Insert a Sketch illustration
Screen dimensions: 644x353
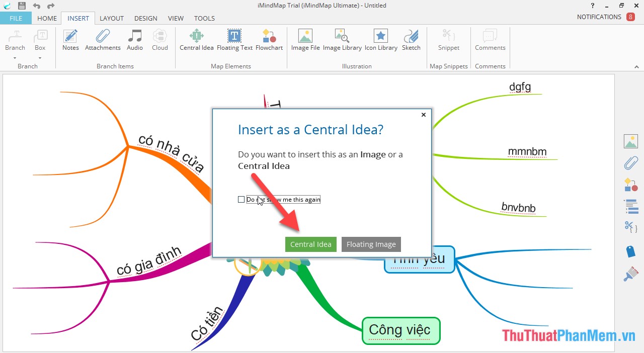[x=411, y=40]
